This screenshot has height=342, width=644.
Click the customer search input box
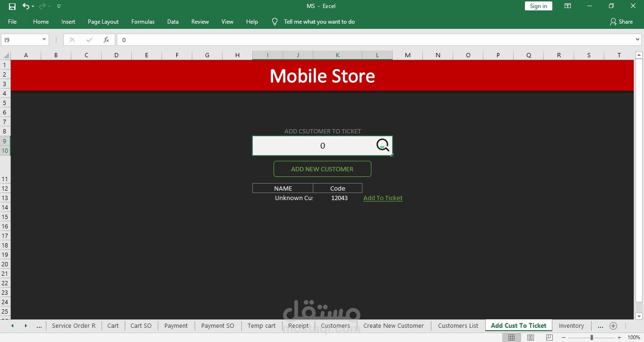coord(322,146)
